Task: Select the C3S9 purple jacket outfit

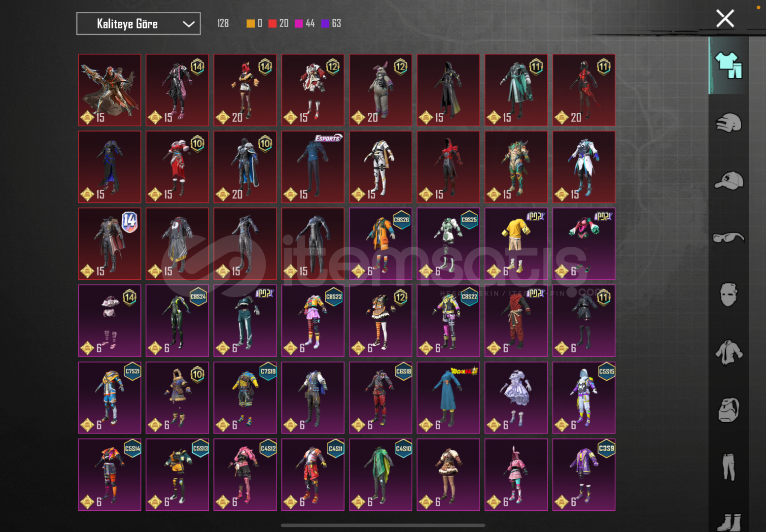Action: tap(584, 474)
